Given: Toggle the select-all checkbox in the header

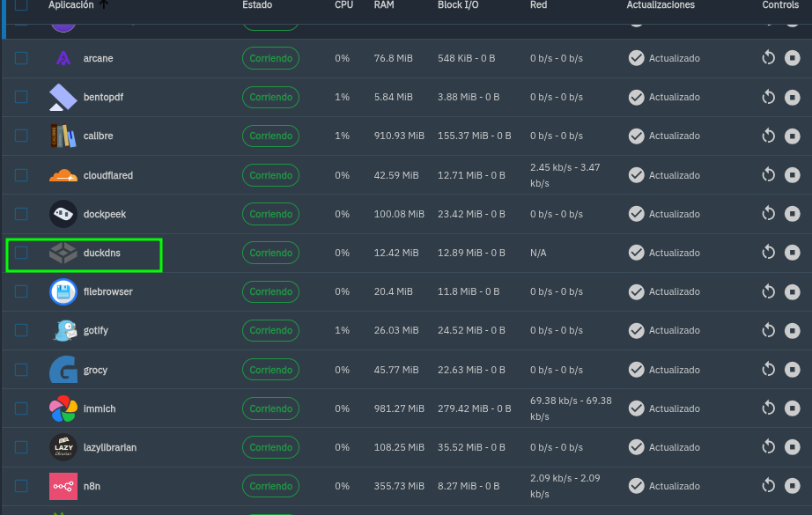Looking at the screenshot, I should point(21,5).
